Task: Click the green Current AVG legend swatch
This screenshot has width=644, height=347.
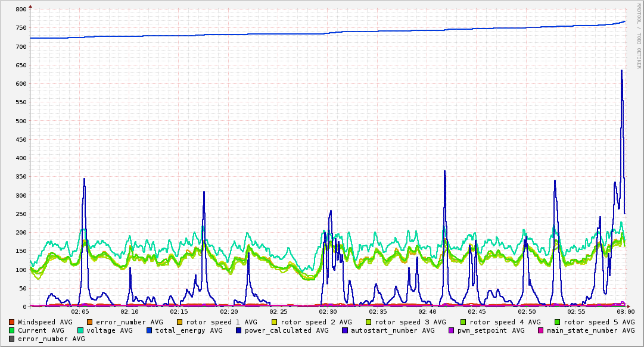Action: click(x=11, y=330)
